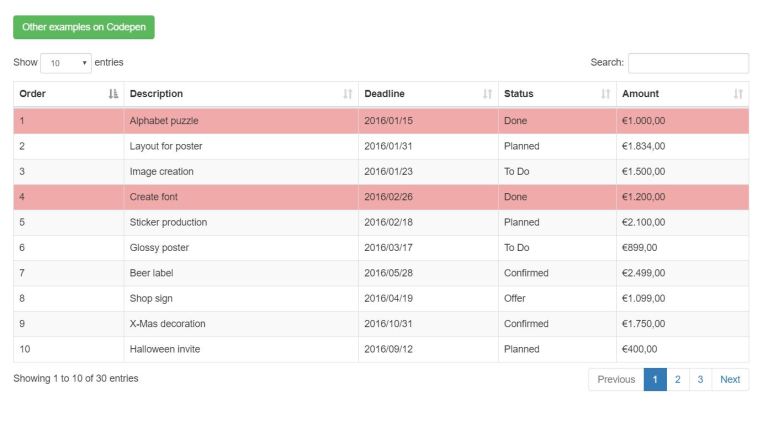Click Done status of Alphabet puzzle row
The width and height of the screenshot is (768, 438).
coord(516,121)
